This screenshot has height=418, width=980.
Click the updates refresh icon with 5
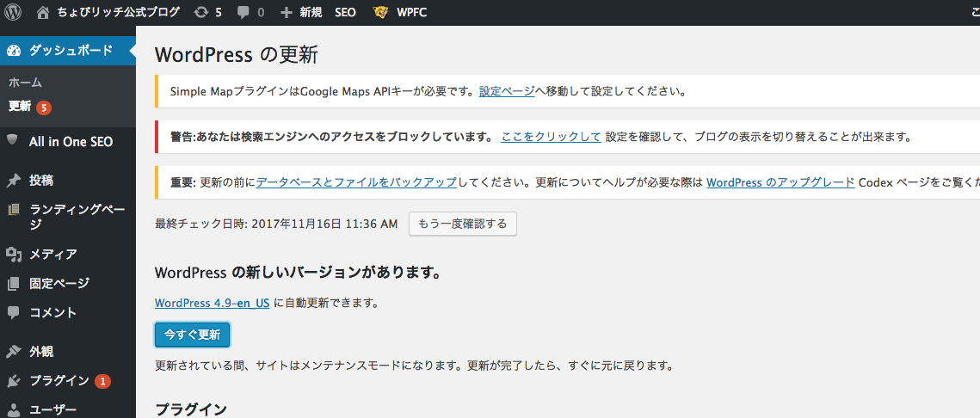(x=201, y=12)
